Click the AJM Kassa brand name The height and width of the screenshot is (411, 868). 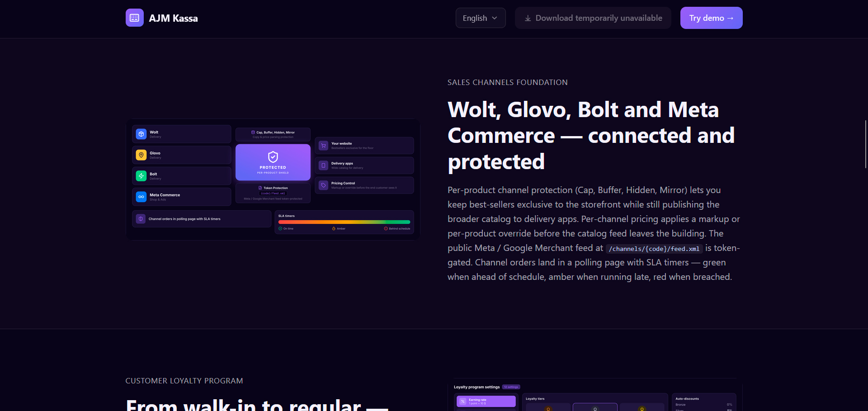[x=173, y=18]
